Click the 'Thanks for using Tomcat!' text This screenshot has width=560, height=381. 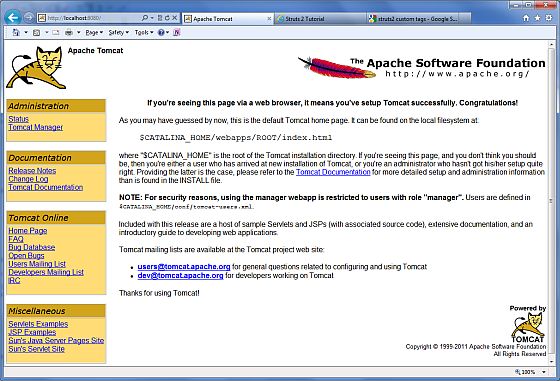(159, 293)
